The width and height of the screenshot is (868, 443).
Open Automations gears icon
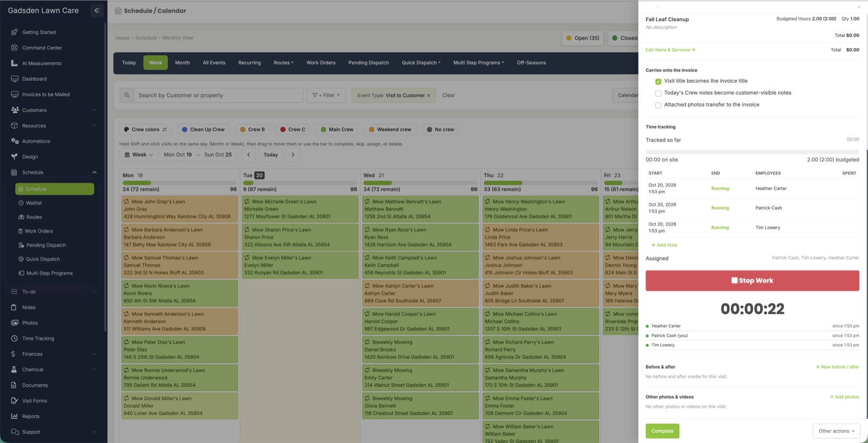[x=14, y=141]
